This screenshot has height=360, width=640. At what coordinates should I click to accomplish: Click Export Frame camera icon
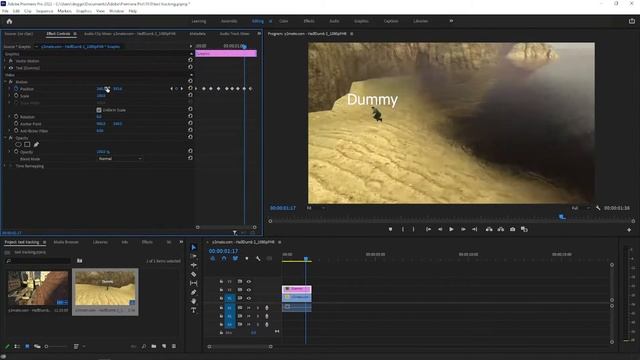point(513,229)
